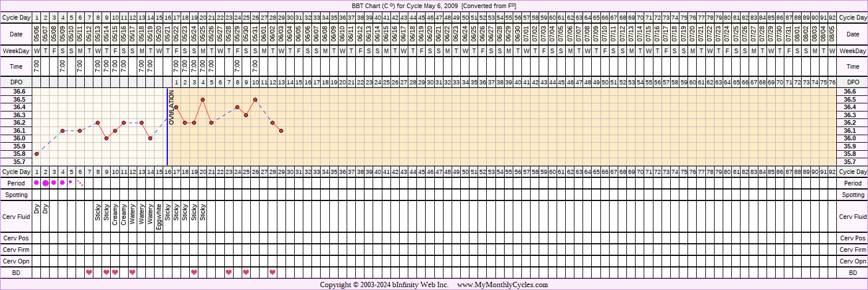This screenshot has height=290, width=868.
Task: Click the Eggwhite cervical fluid entry
Action: point(159,217)
